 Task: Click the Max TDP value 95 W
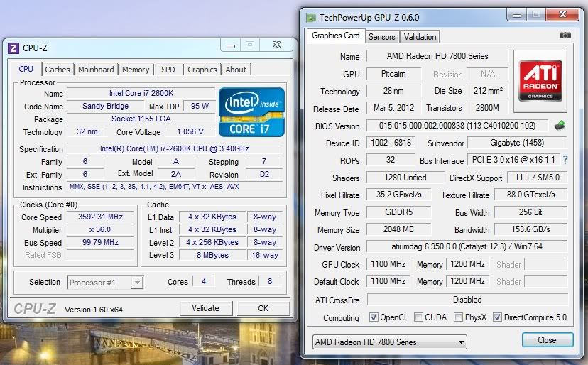[200, 106]
